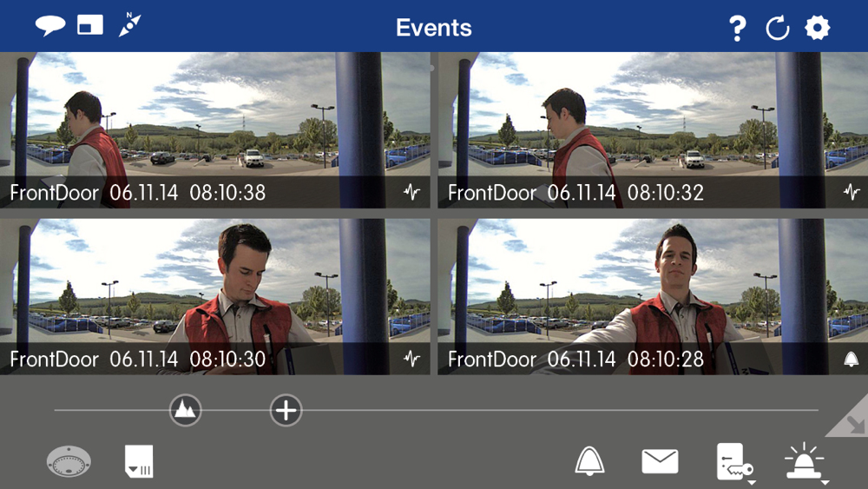Click caption text 'FrontDoor 06.11.14 08:10:32'
This screenshot has height=489, width=868.
pos(575,193)
